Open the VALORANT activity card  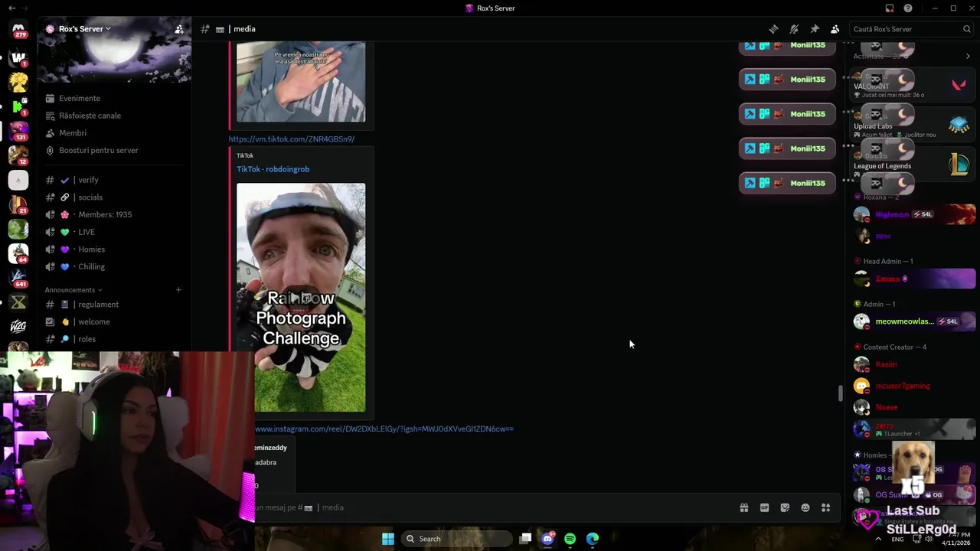pos(913,86)
